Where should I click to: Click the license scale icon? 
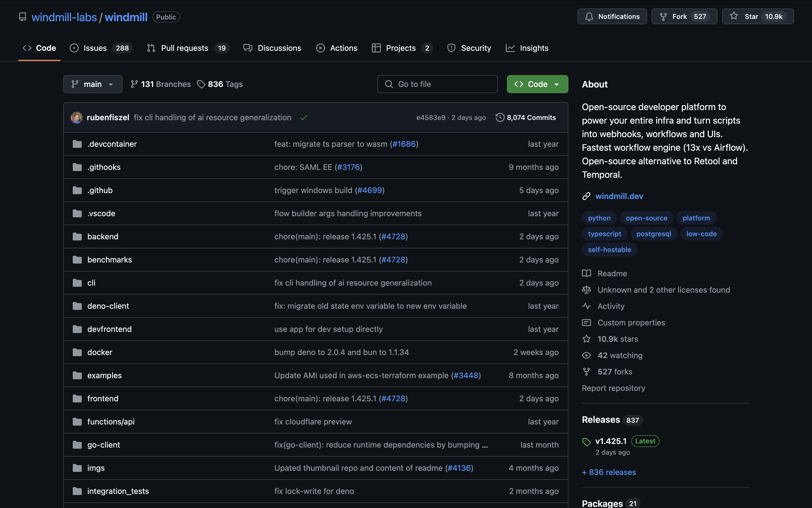(x=586, y=290)
